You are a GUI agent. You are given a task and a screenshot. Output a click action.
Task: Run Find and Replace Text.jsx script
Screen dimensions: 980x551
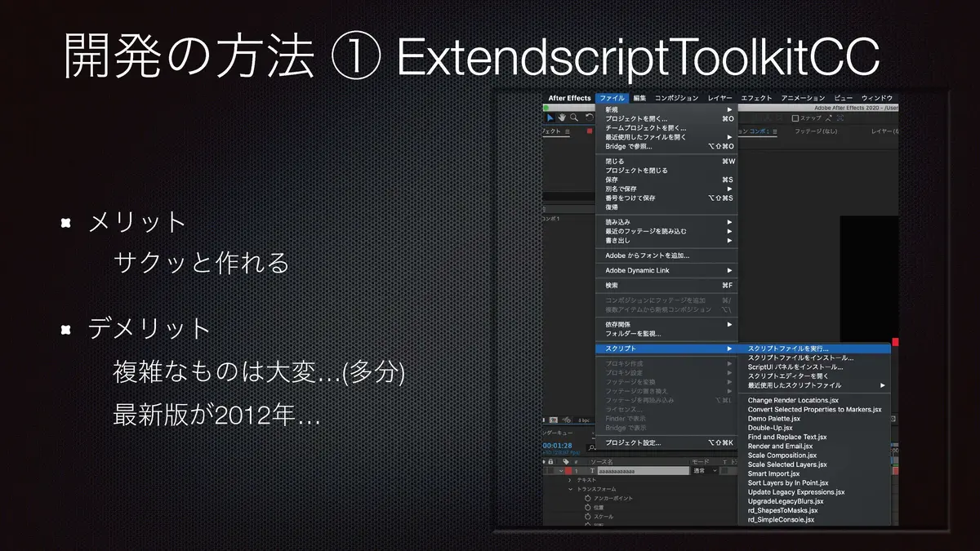pos(813,437)
